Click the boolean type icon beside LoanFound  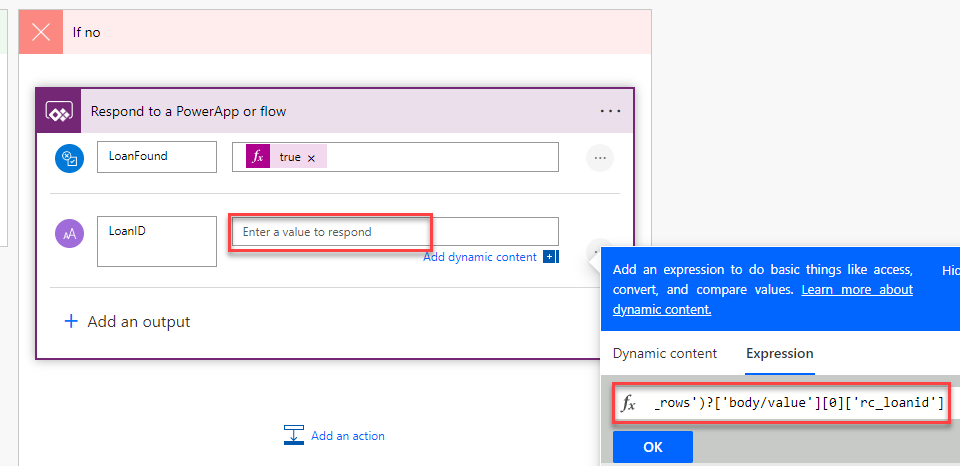point(69,159)
